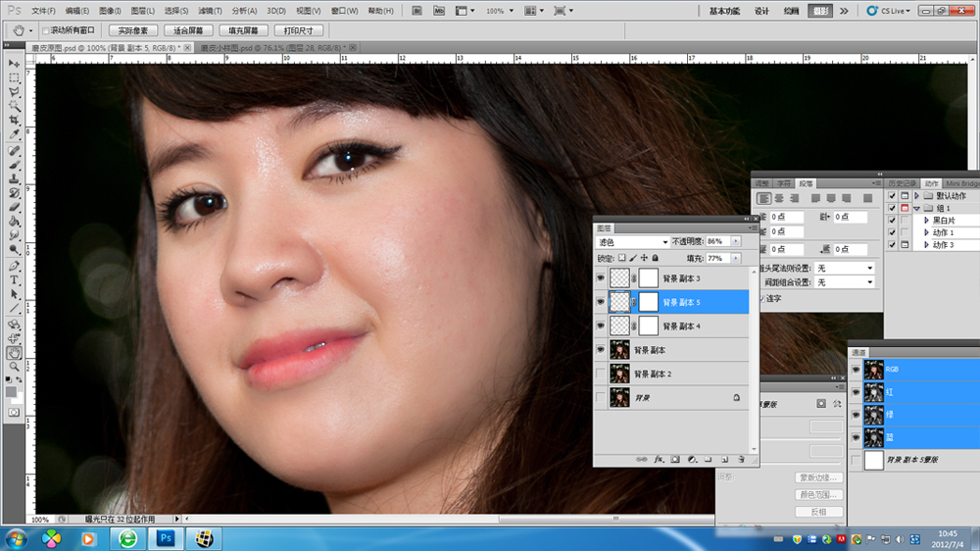Show the 背景 副本 2 layer
This screenshot has height=551, width=980.
click(x=601, y=374)
